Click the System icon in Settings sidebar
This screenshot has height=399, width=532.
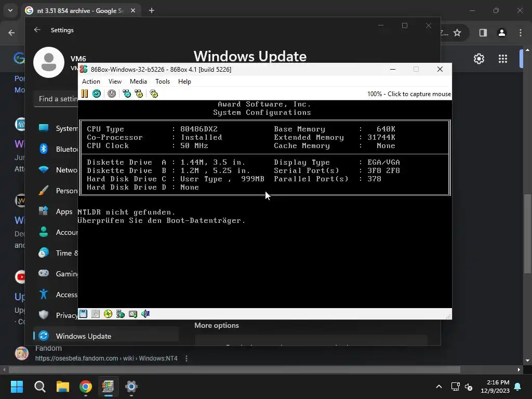point(44,128)
